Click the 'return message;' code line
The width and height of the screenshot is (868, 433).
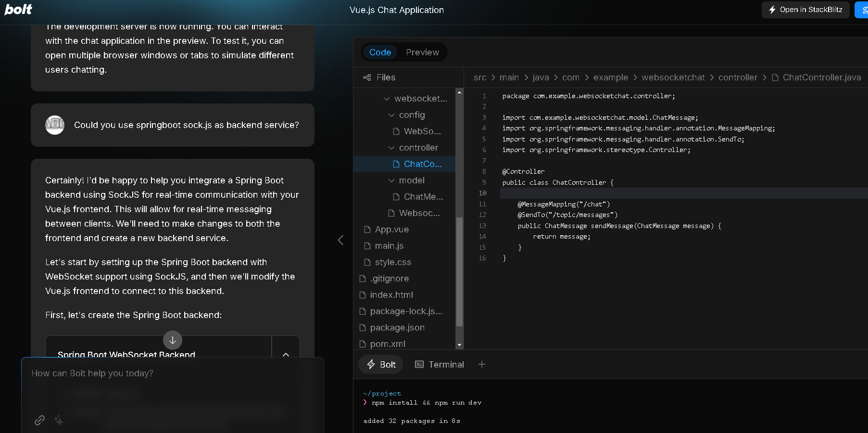(562, 236)
